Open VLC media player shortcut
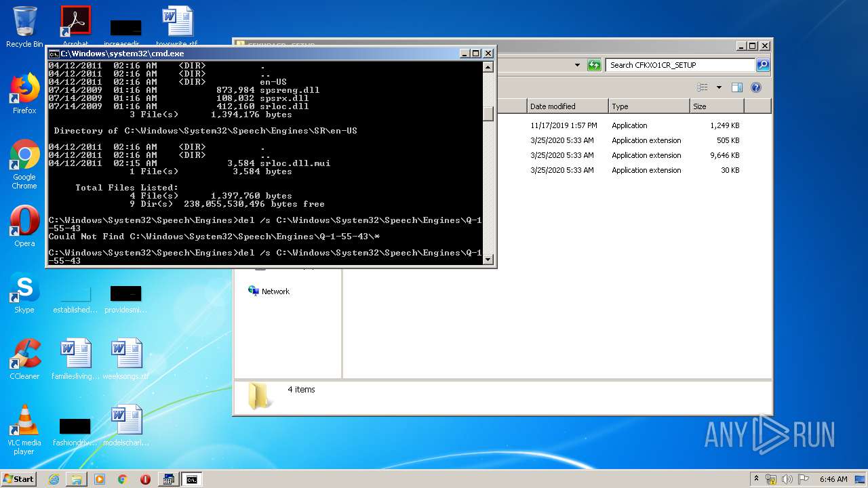The width and height of the screenshot is (868, 488). pyautogui.click(x=24, y=430)
